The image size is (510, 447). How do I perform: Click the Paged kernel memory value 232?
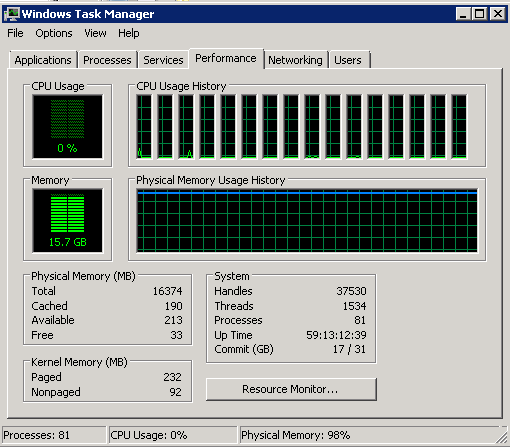pyautogui.click(x=172, y=377)
